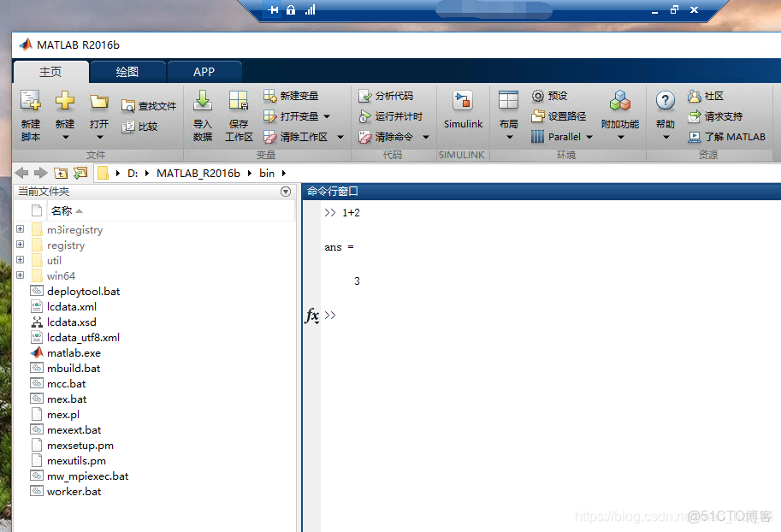Click Open Variable (打开变量)
Screen dimensions: 781x532
[x=291, y=116]
